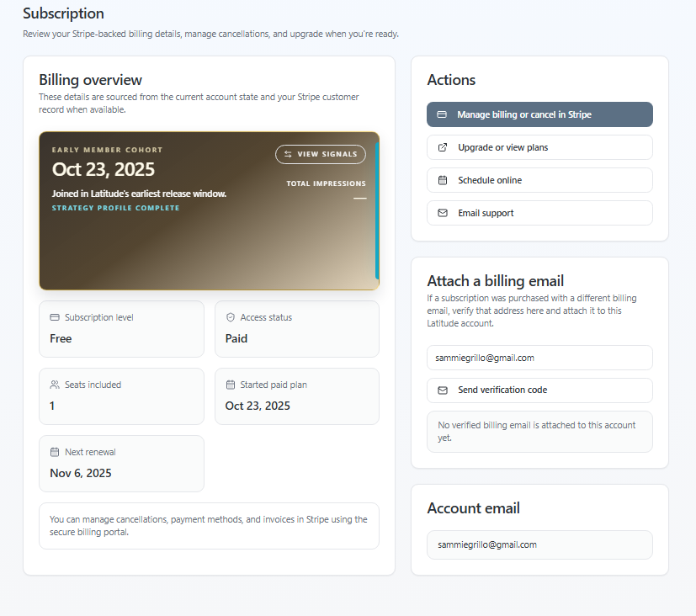Click the envelope icon beside Email support
This screenshot has height=616, width=696.
point(443,213)
